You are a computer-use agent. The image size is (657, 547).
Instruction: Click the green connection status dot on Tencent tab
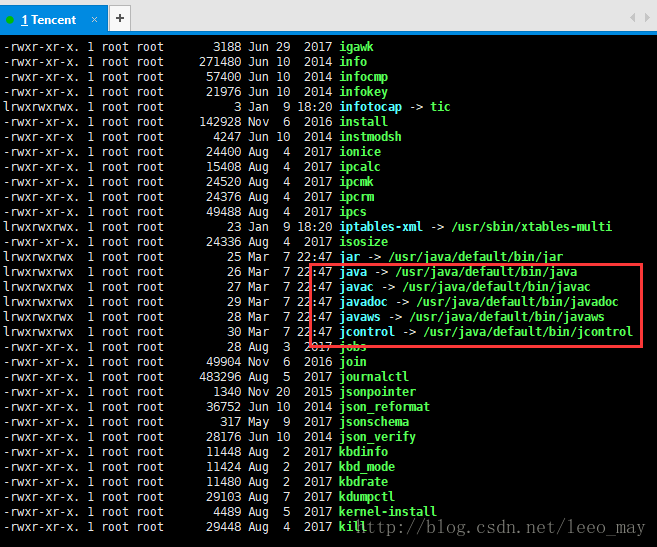[10, 20]
